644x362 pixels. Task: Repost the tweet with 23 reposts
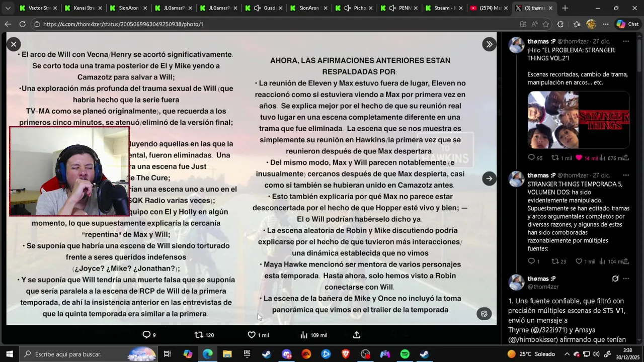pos(559,261)
